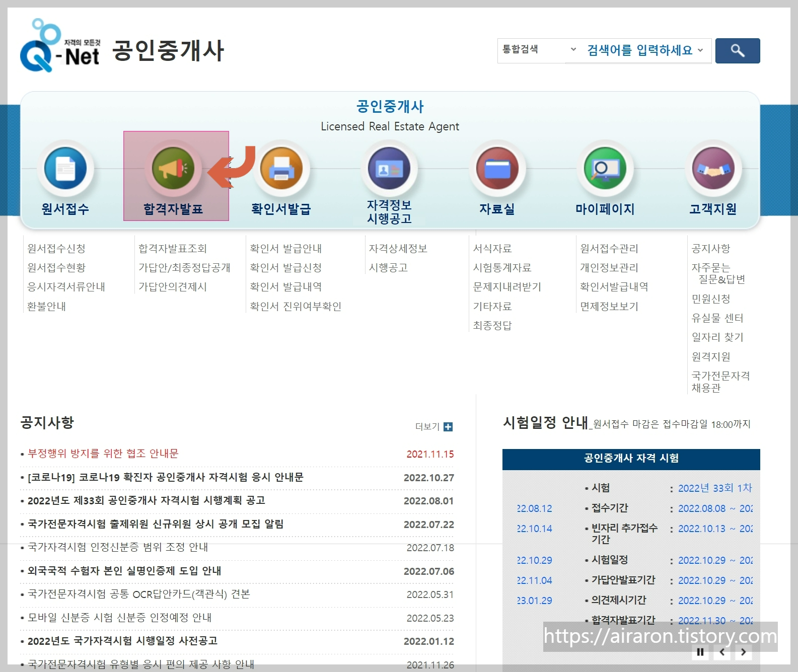Open 최종정답 link

click(492, 325)
